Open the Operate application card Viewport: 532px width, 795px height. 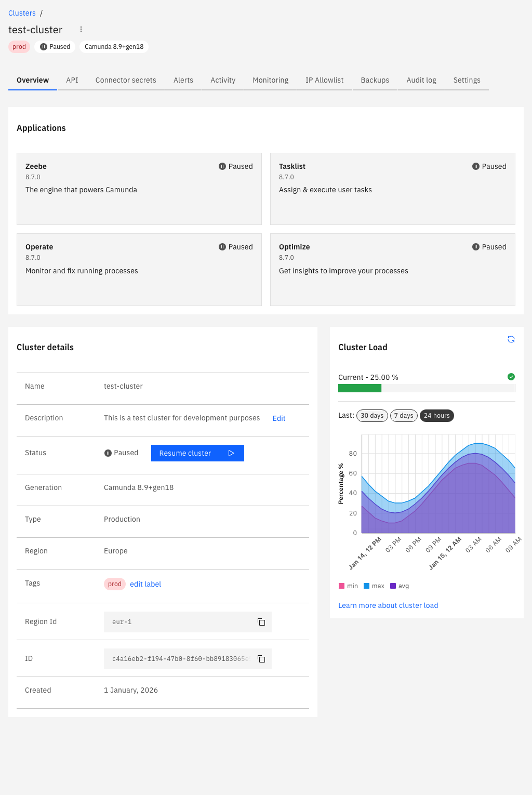point(139,270)
